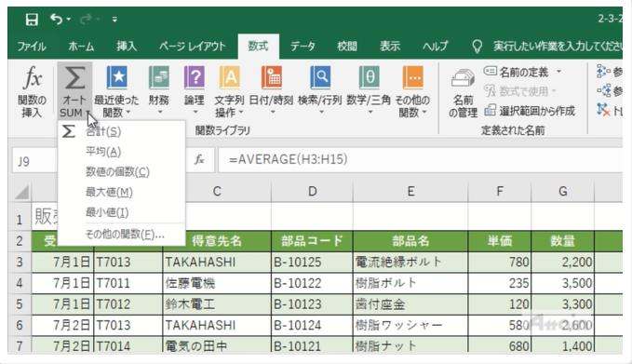Screen dimensions: 632x364
Task: Click the 部品コード header cell
Action: click(x=313, y=241)
